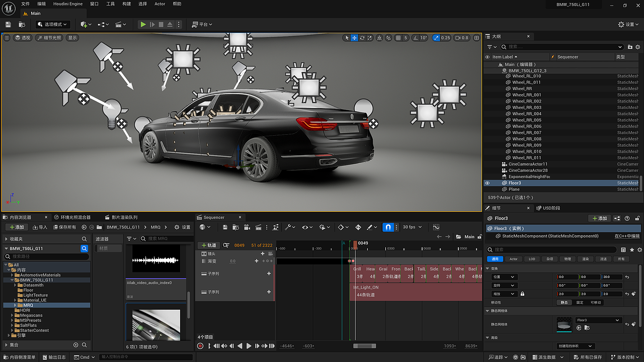Open the 位置 location type dropdown

coord(505,277)
